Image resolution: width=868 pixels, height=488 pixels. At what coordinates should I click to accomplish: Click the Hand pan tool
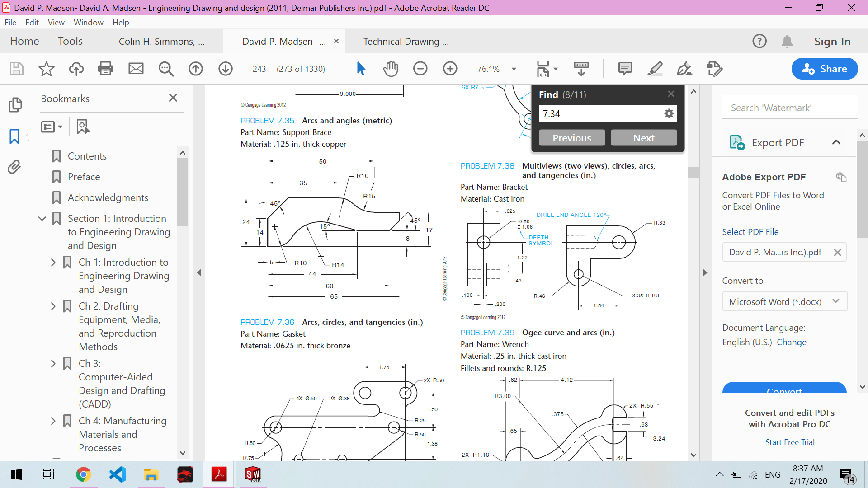click(x=391, y=69)
